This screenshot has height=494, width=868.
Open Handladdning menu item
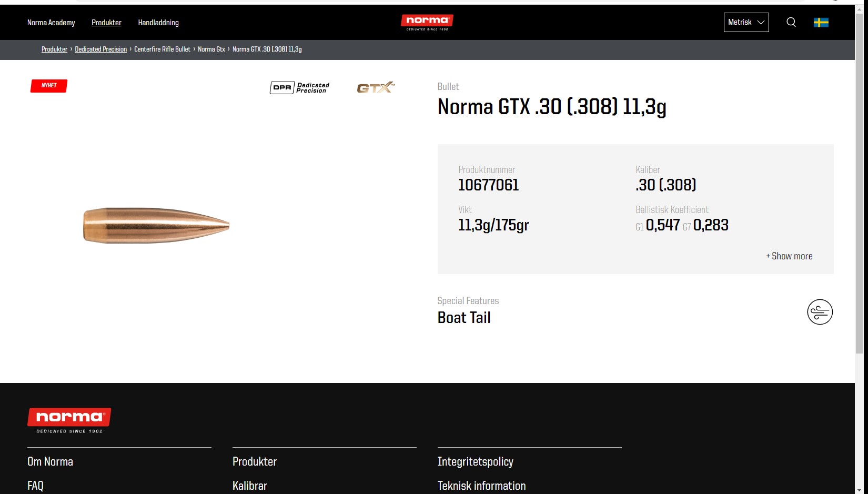158,23
